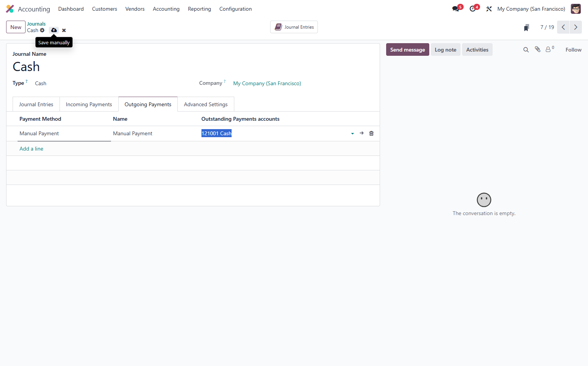The width and height of the screenshot is (588, 366).
Task: Open the My Company (San Francisco) company link
Action: coord(267,83)
